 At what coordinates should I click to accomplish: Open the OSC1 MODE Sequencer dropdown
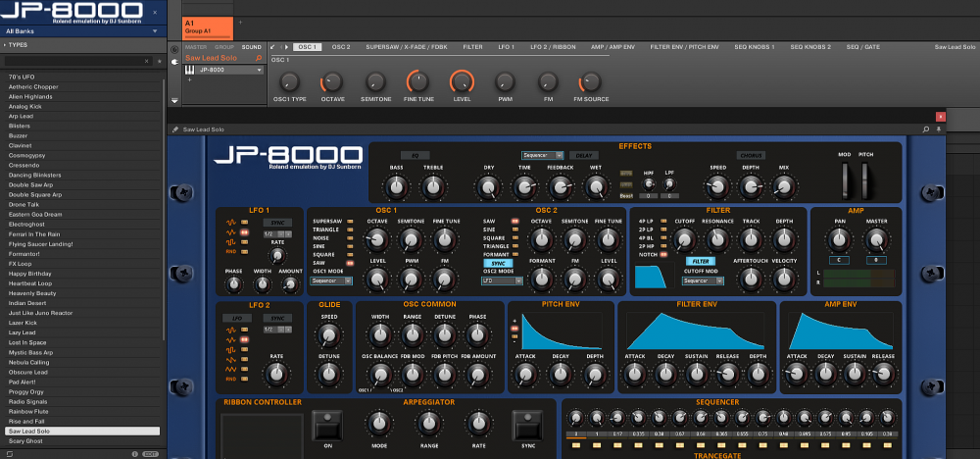[x=331, y=281]
